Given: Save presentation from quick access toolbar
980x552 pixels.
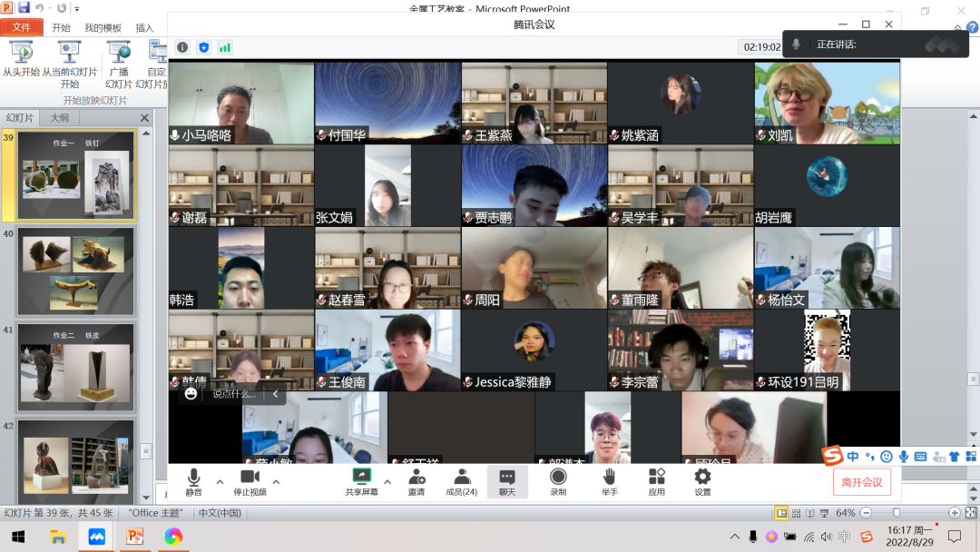Looking at the screenshot, I should click(x=24, y=7).
